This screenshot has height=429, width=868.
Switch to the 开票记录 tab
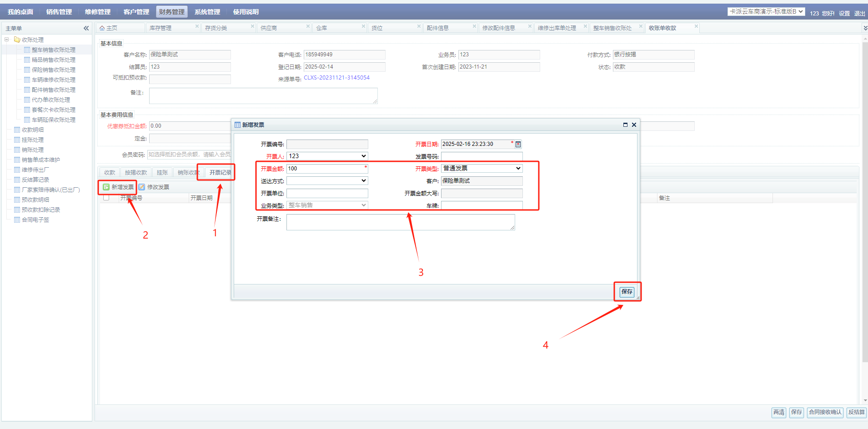(220, 172)
